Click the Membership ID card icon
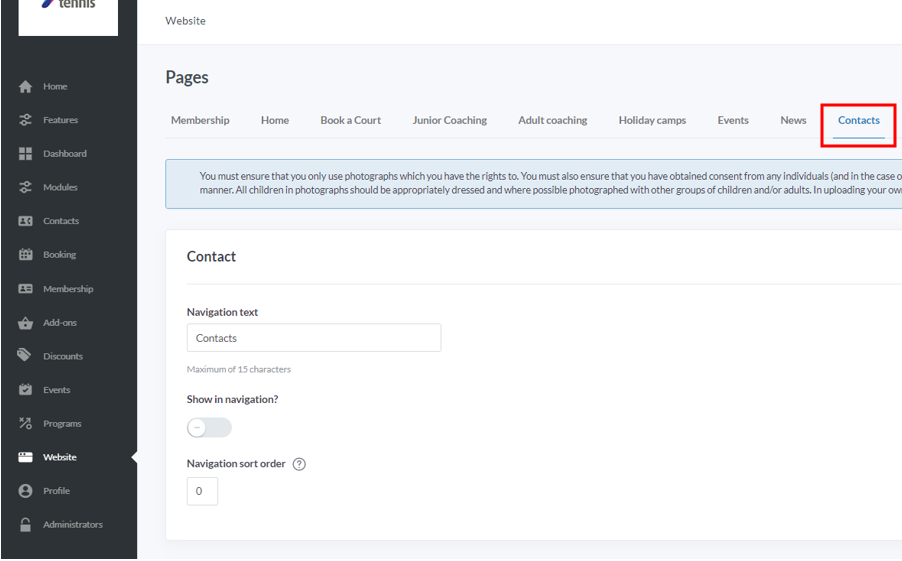This screenshot has height=561, width=902. (x=25, y=288)
